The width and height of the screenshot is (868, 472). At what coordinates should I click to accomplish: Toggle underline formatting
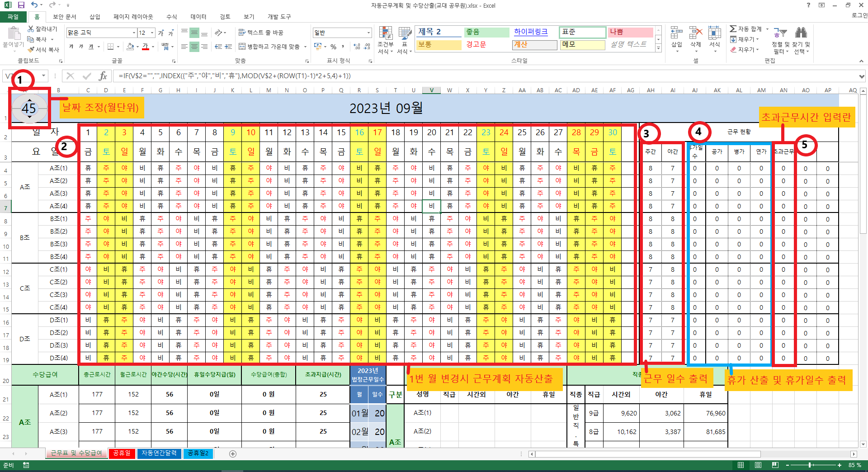click(91, 47)
